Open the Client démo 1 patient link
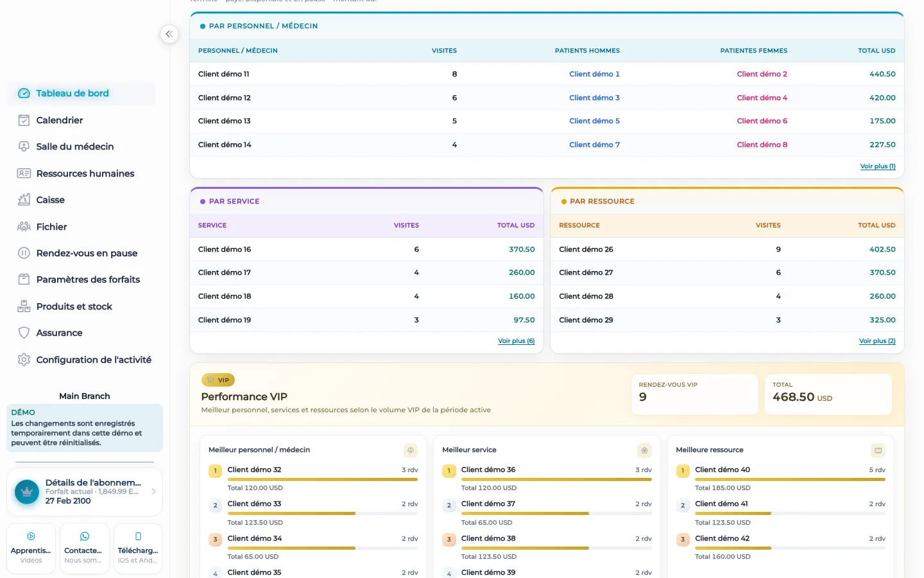 click(594, 74)
